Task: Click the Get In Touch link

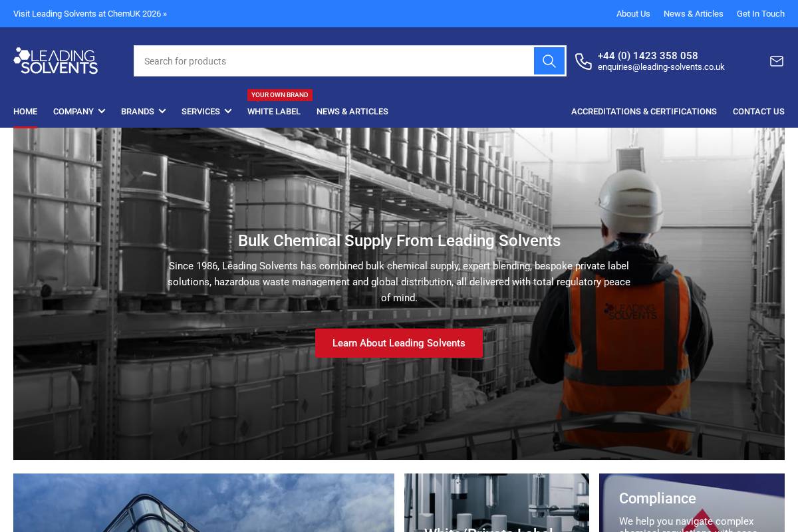Action: [x=761, y=13]
